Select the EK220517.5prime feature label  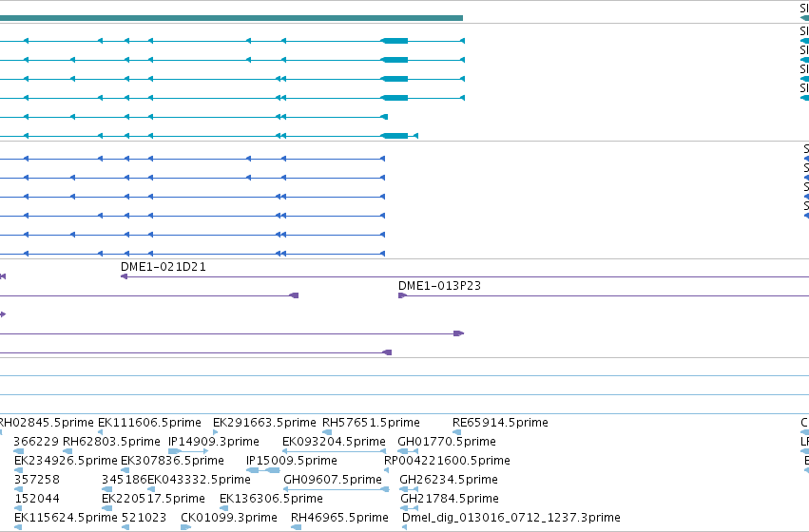[153, 499]
